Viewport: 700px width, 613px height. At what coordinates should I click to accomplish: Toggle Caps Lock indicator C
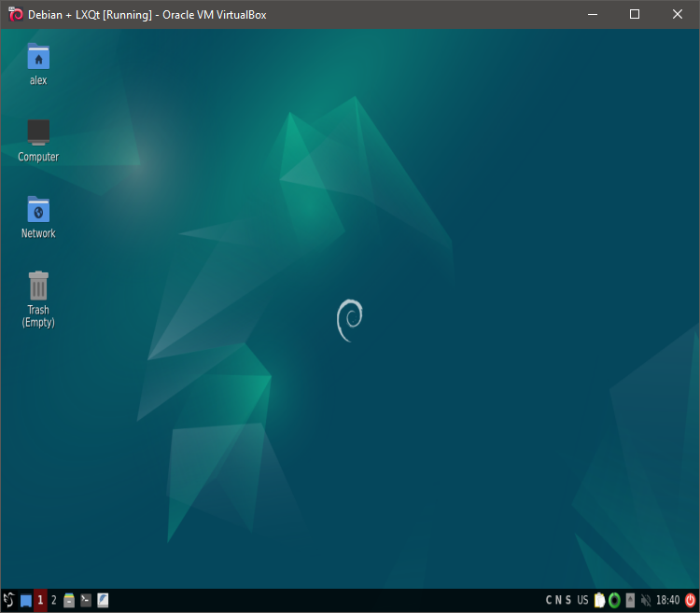coord(549,600)
